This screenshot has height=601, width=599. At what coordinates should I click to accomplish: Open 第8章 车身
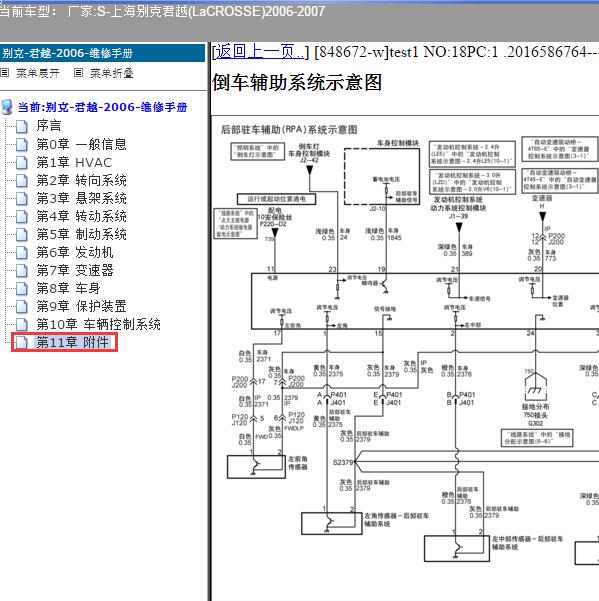pos(68,288)
